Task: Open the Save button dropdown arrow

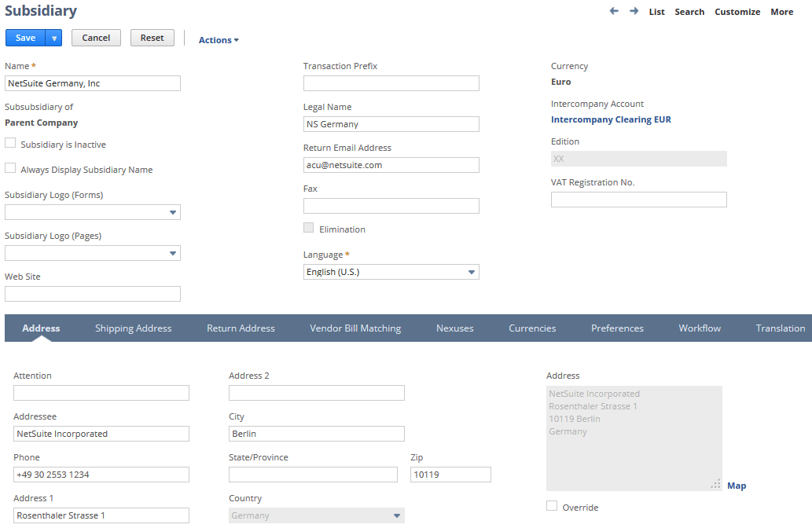Action: [54, 38]
